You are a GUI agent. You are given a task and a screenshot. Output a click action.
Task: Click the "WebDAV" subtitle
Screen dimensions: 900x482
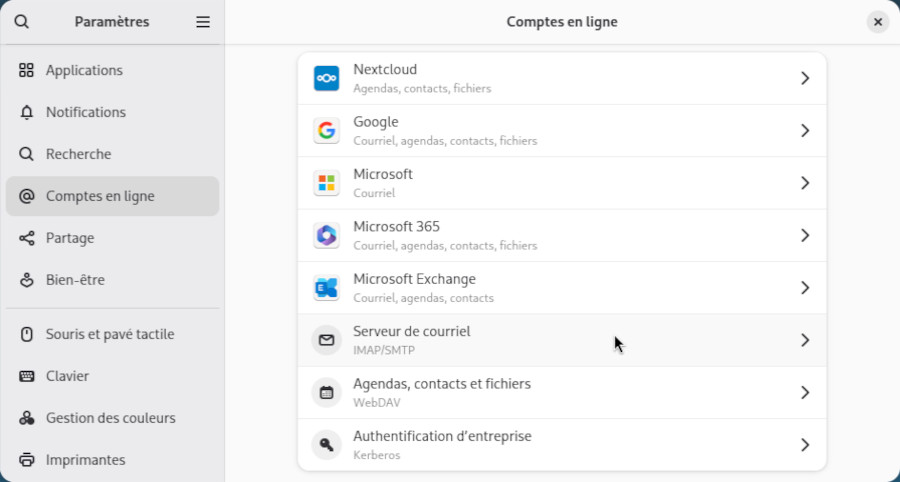tap(377, 403)
